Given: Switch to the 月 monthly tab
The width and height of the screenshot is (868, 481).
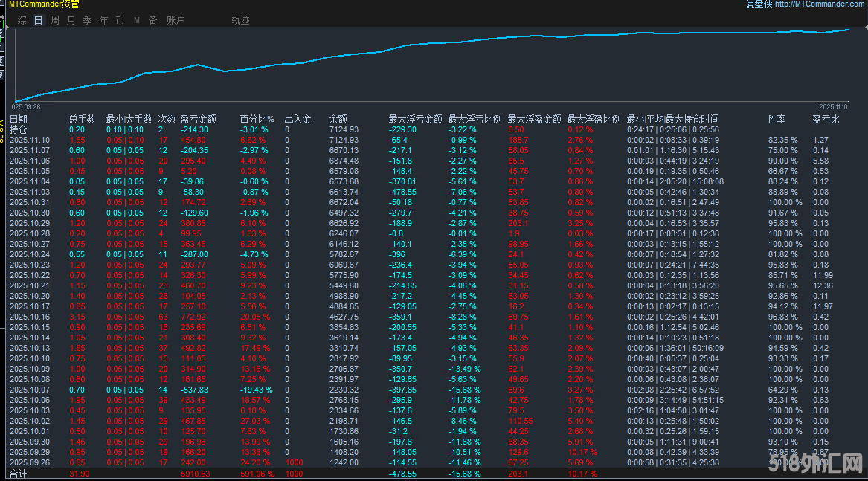Looking at the screenshot, I should [x=71, y=20].
